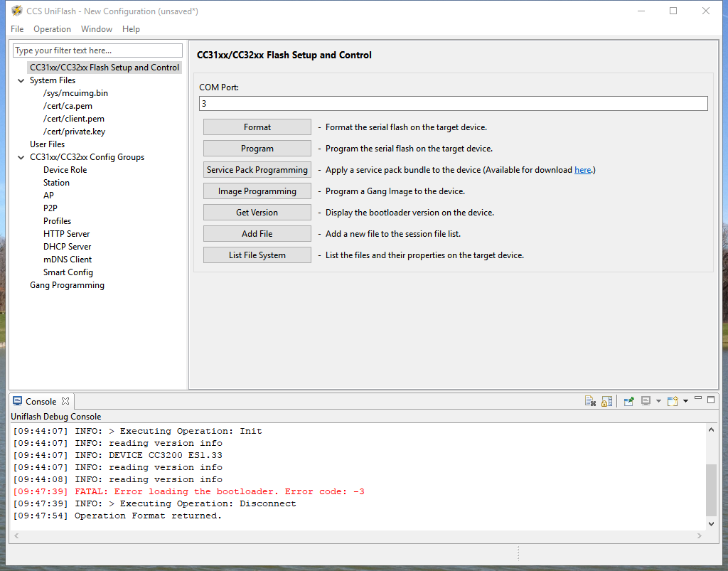Pin the console view
Screen dimensions: 728x571
(629, 401)
